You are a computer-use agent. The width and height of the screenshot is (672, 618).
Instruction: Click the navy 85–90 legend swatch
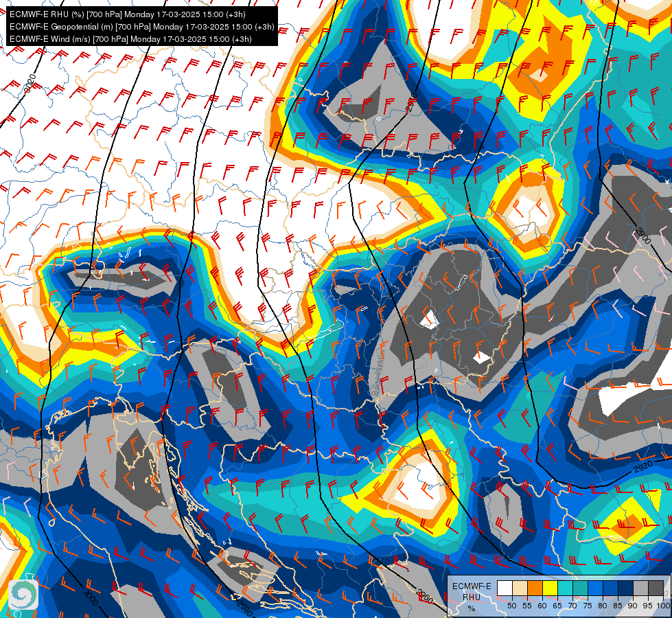[626, 588]
